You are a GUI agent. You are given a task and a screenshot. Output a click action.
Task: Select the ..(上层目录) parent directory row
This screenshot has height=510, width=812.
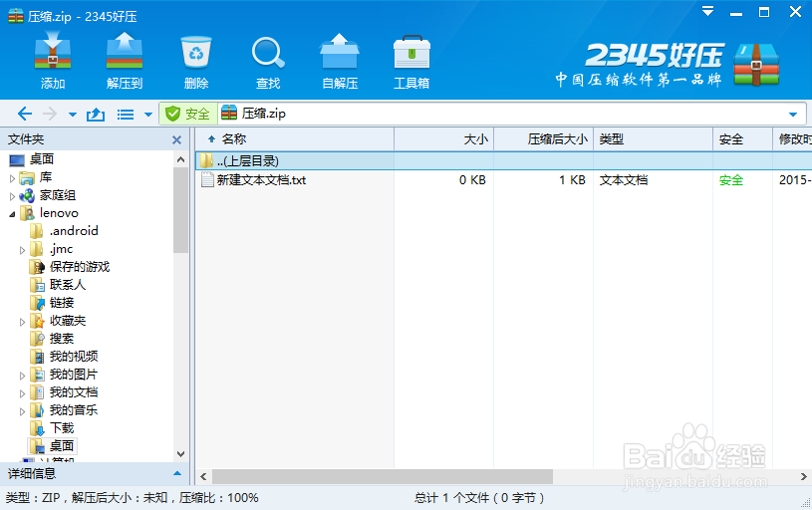pos(503,161)
